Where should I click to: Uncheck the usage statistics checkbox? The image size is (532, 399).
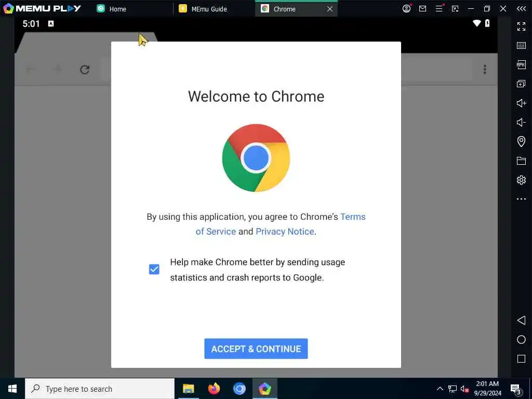(154, 269)
